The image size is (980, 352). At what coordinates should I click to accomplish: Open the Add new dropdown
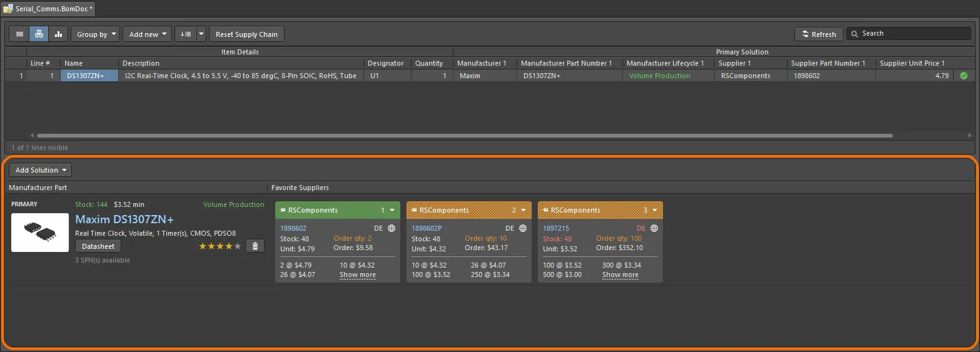pyautogui.click(x=147, y=34)
